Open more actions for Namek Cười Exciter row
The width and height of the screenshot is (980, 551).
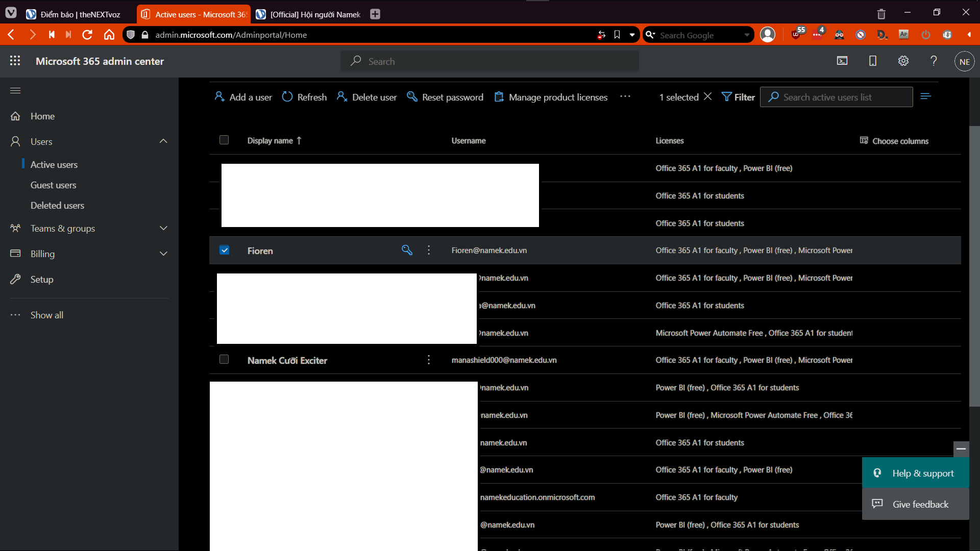pos(429,360)
